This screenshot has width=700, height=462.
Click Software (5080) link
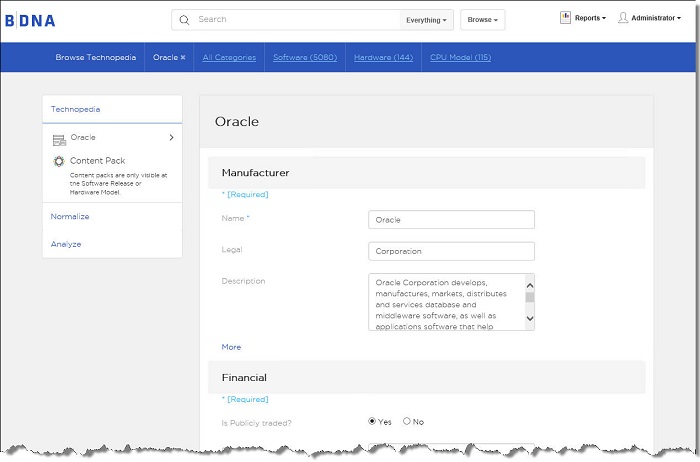(x=305, y=58)
